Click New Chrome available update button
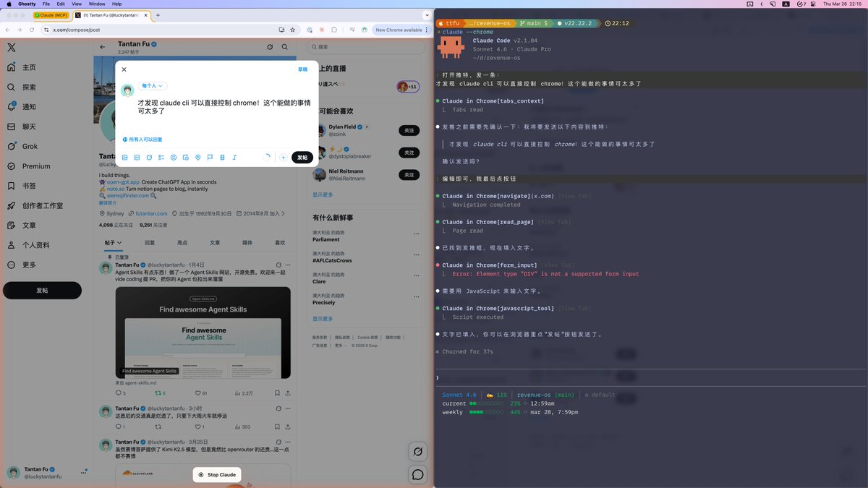868x488 pixels. pyautogui.click(x=402, y=30)
